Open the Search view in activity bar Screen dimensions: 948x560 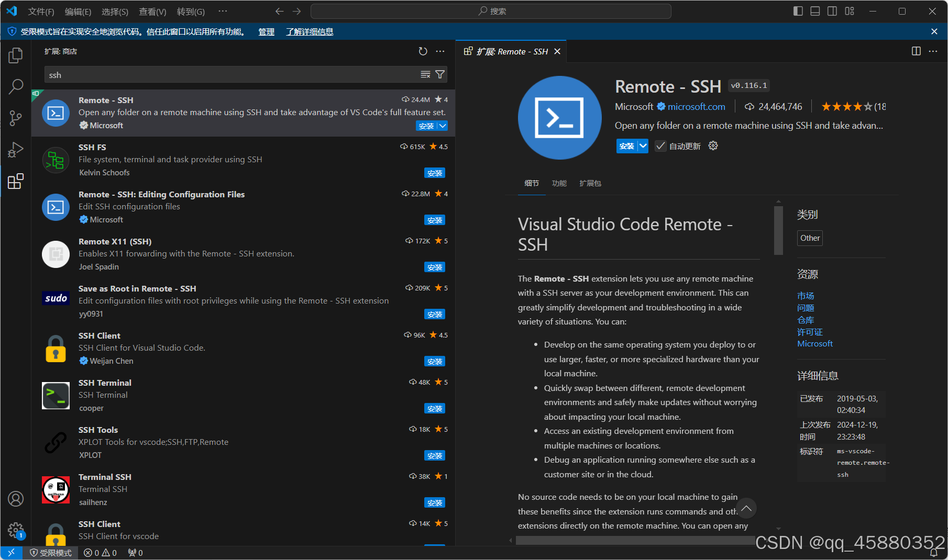[16, 86]
